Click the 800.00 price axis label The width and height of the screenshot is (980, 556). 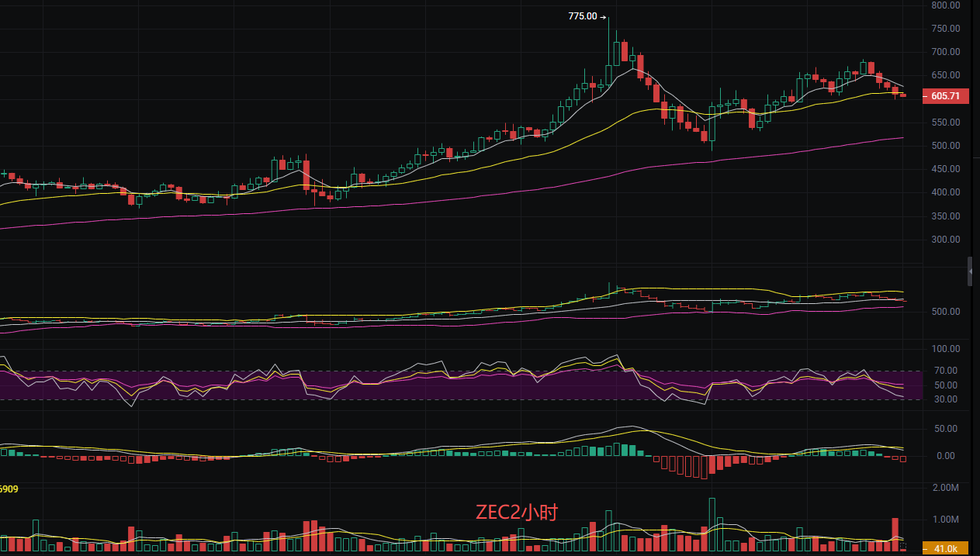pyautogui.click(x=946, y=5)
